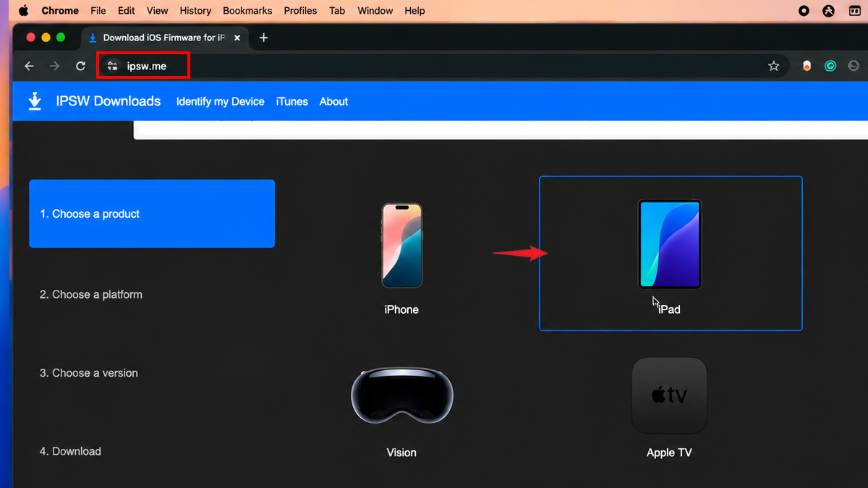Select the Apple TV product image
Image resolution: width=868 pixels, height=488 pixels.
669,395
